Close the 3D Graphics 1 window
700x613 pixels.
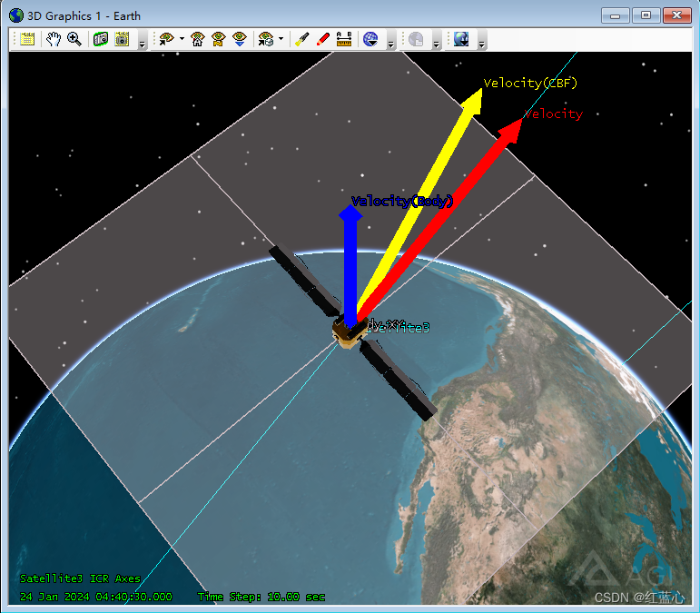tap(676, 15)
